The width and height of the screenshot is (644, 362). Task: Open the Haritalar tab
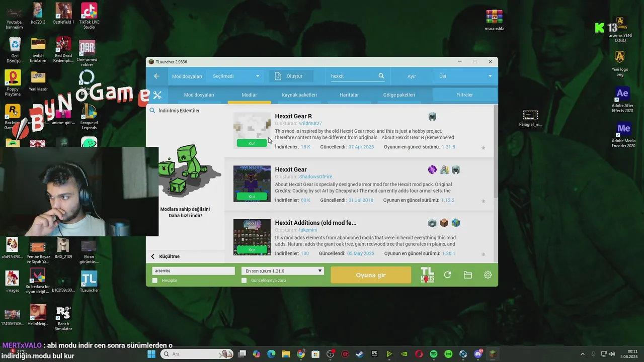pyautogui.click(x=349, y=95)
